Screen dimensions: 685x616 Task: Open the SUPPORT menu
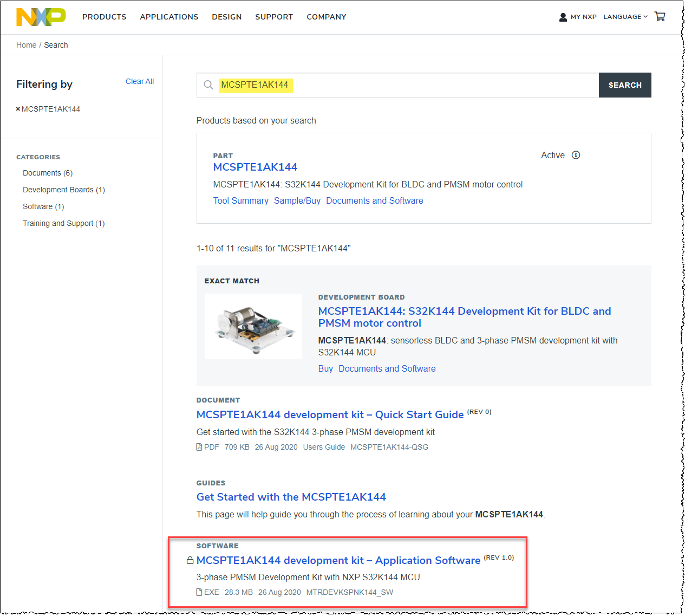(273, 17)
